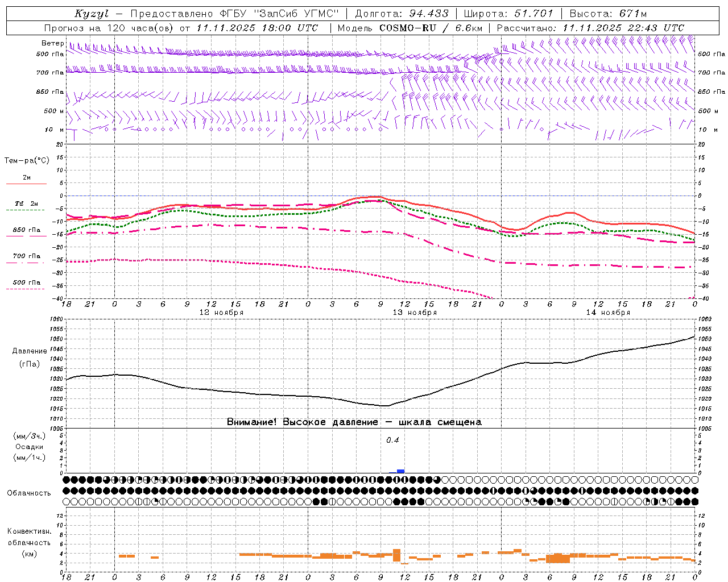Click the 500 гПа dotted pink legend line
Image resolution: width=728 pixels, height=582 pixels.
pos(26,289)
